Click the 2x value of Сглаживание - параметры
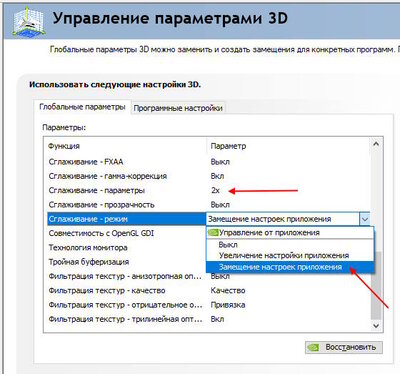This screenshot has height=374, width=400. pos(215,191)
